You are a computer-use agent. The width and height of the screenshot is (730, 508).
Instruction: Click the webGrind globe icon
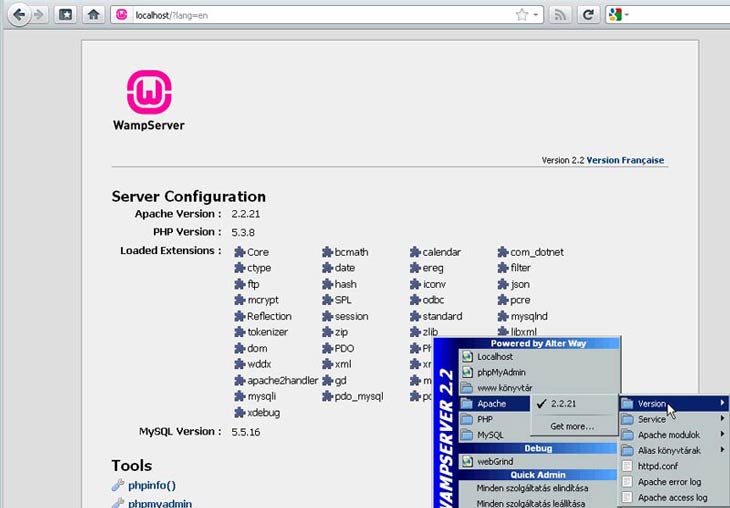tap(467, 461)
